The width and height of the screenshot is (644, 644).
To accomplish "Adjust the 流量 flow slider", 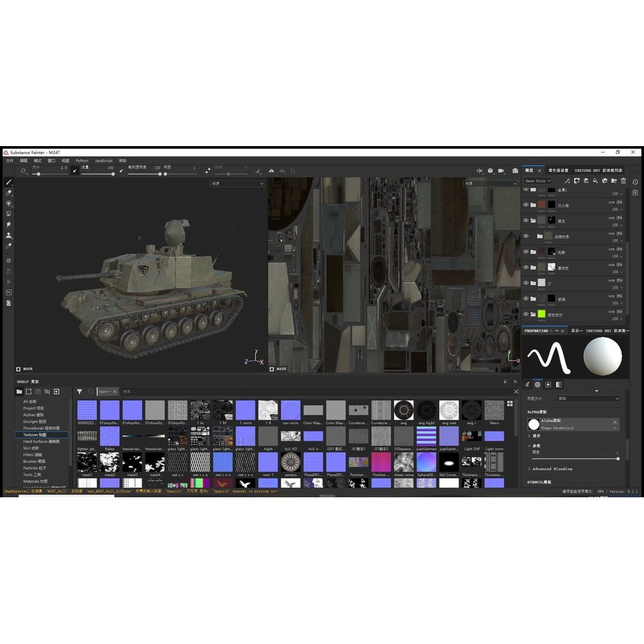I will click(x=98, y=174).
